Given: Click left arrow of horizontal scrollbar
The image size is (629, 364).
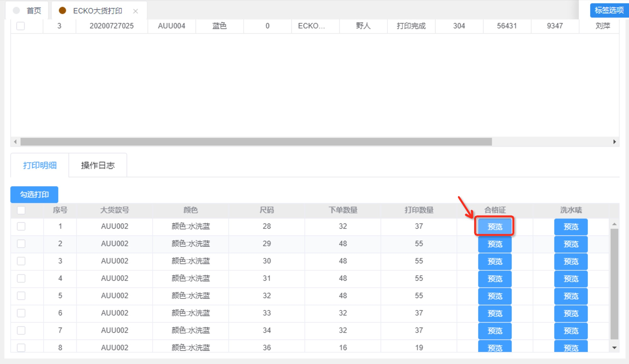Looking at the screenshot, I should 15,142.
